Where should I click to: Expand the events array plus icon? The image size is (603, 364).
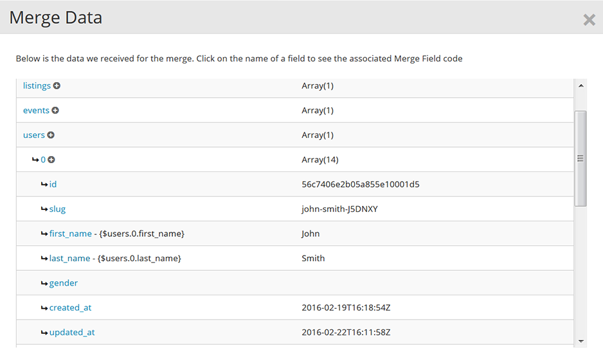coord(55,110)
